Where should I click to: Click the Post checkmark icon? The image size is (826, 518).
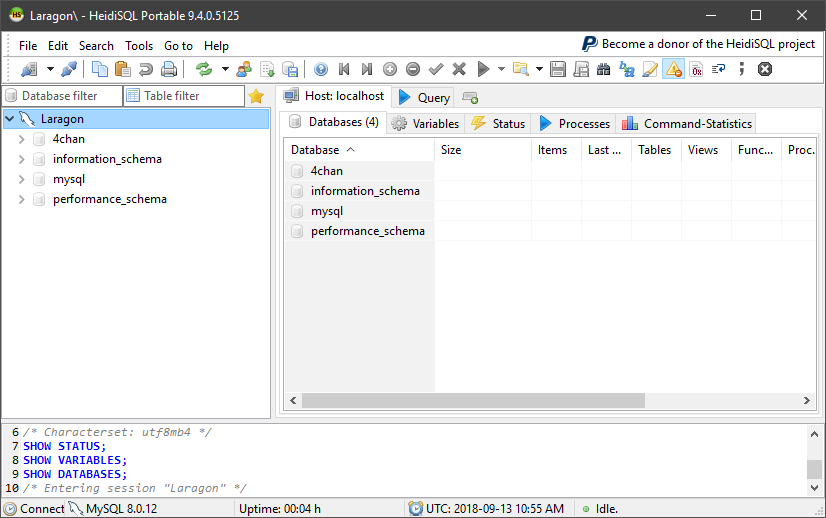click(x=436, y=69)
